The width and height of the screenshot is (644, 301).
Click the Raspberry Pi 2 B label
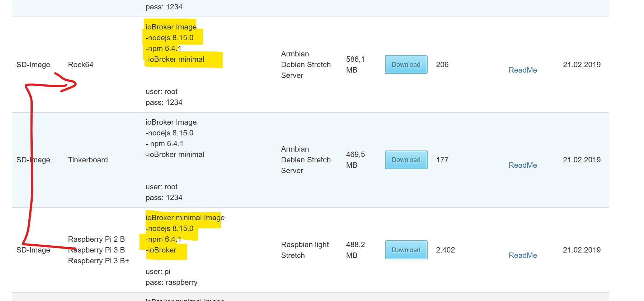pyautogui.click(x=96, y=239)
